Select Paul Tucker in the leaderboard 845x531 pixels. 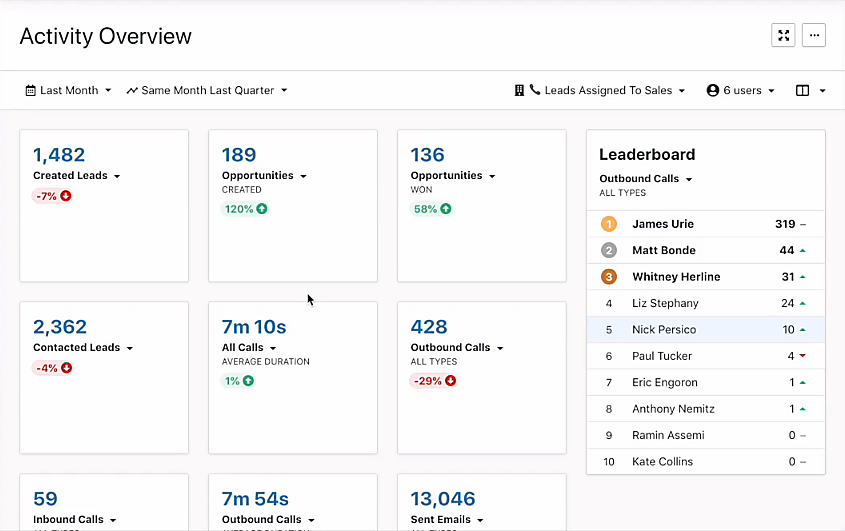click(x=705, y=356)
